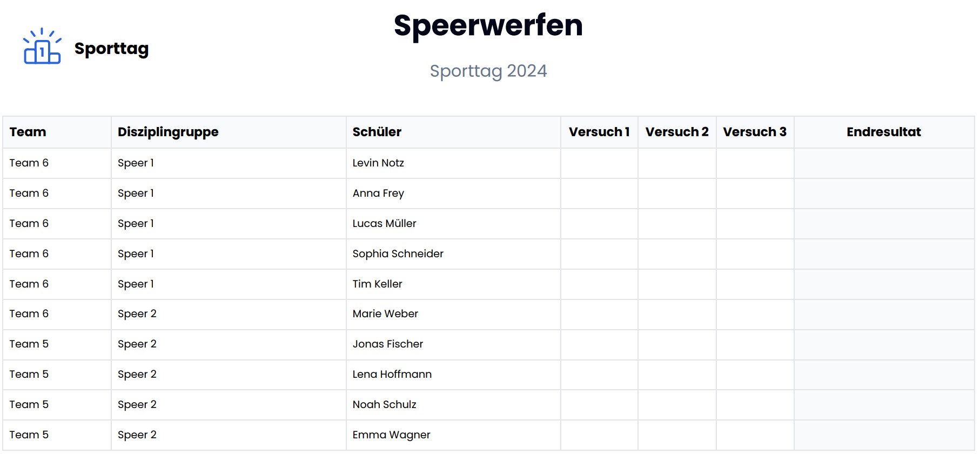Image resolution: width=980 pixels, height=454 pixels.
Task: Click the Versuch 2 column header
Action: coord(677,132)
